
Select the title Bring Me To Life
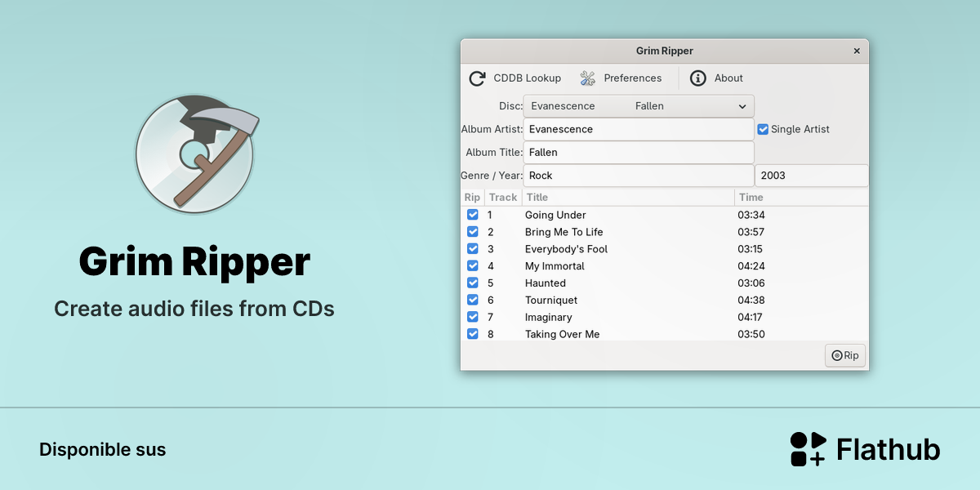(564, 232)
